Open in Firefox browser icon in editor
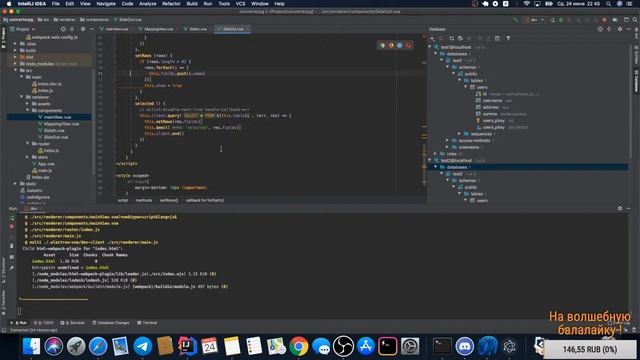 coord(391,45)
